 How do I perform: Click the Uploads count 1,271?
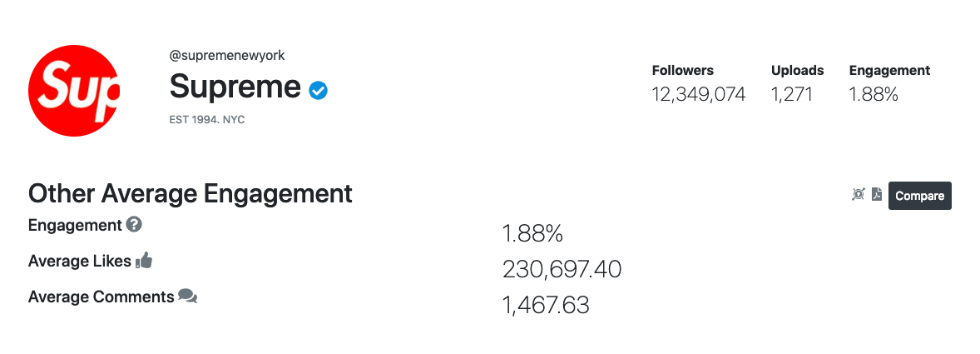pyautogui.click(x=792, y=94)
